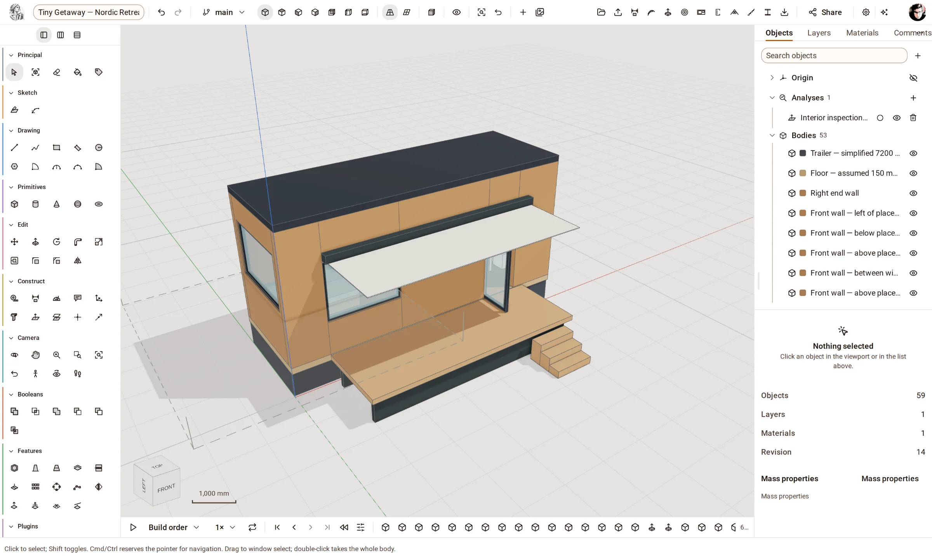Viewport: 932px width, 560px height.
Task: Click the zoom extents icon in top toolbar
Action: tap(482, 12)
